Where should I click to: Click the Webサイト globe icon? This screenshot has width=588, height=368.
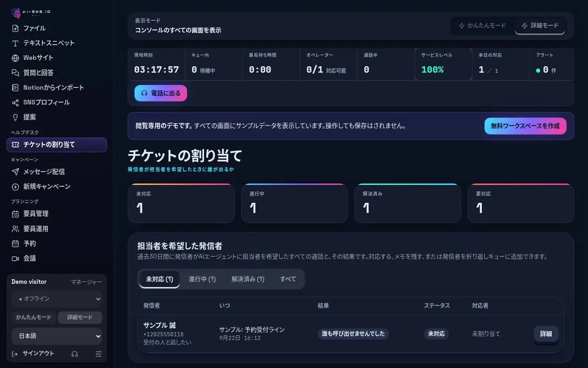click(x=15, y=58)
